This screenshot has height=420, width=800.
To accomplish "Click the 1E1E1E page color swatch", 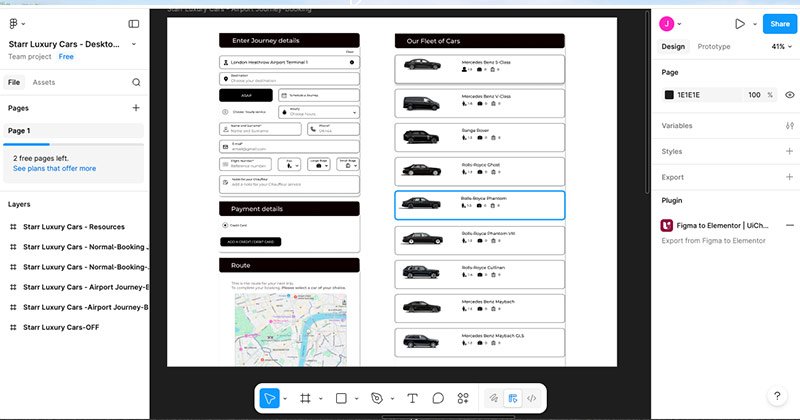I will point(669,95).
